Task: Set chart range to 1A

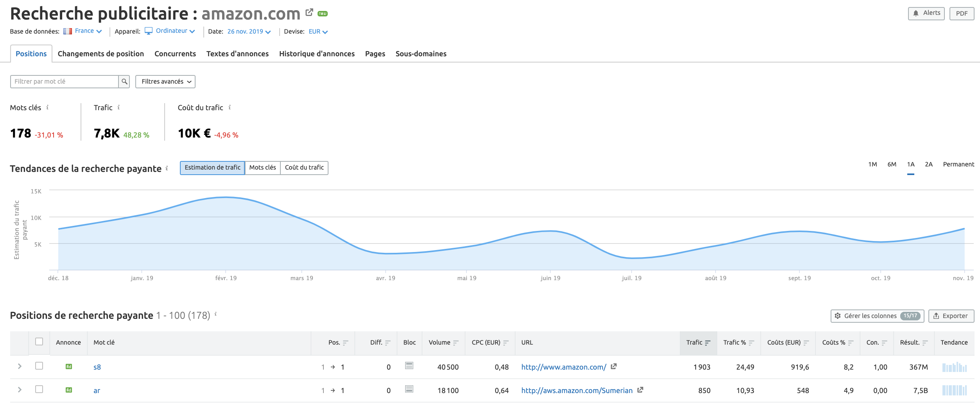Action: pos(911,164)
